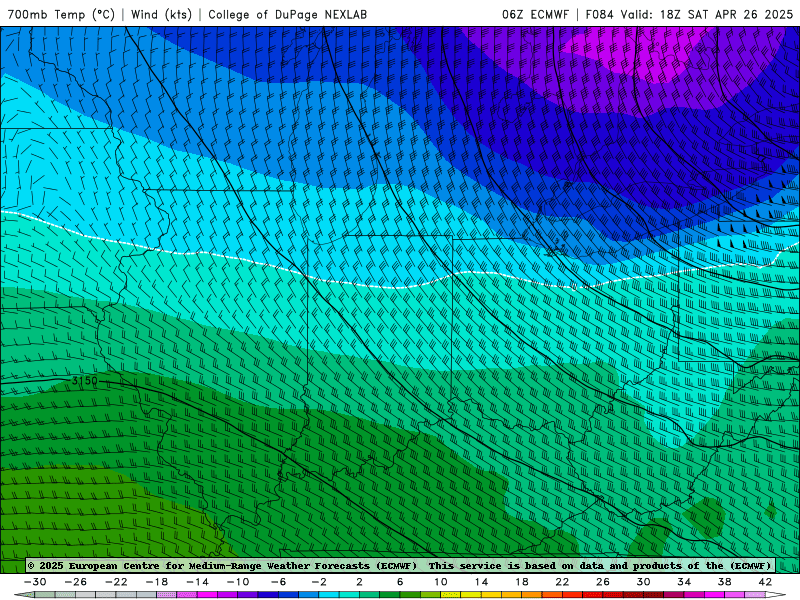Click the '30' colorbar tick label
This screenshot has width=800, height=600.
tap(643, 582)
